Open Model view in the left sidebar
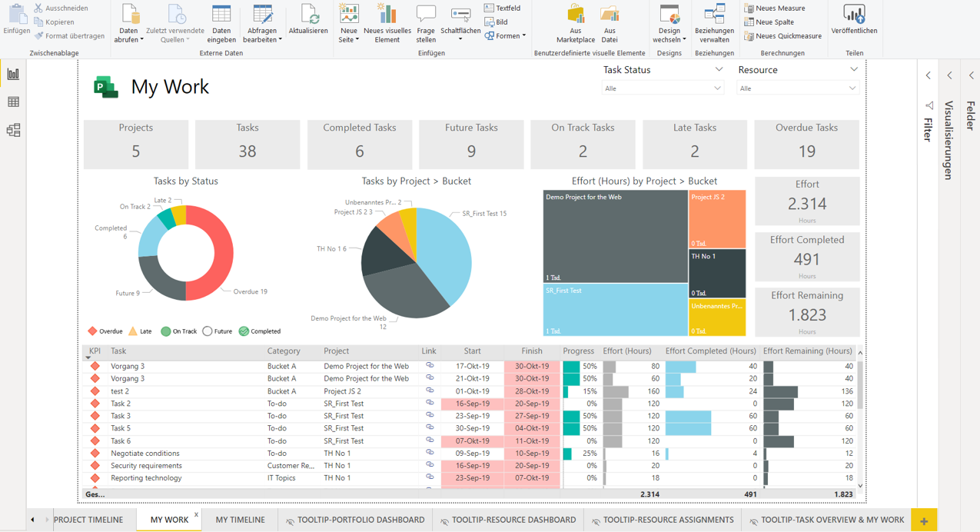This screenshot has width=980, height=532. pos(12,130)
